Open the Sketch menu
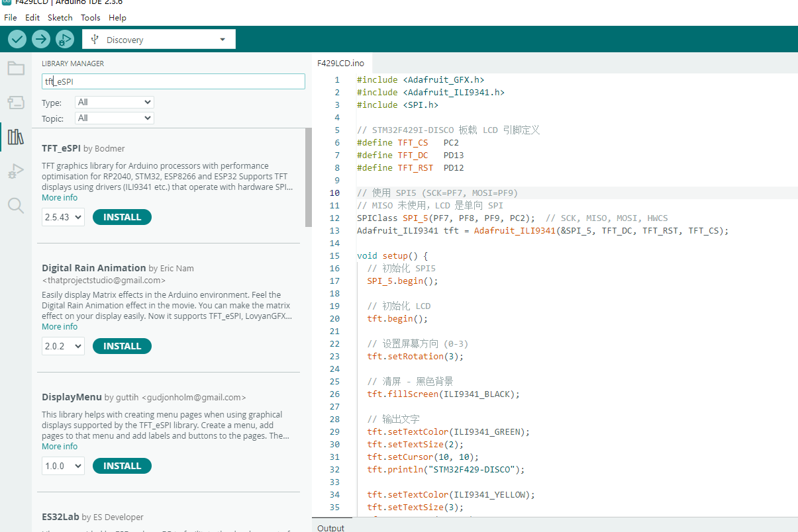This screenshot has width=798, height=532. tap(60, 18)
